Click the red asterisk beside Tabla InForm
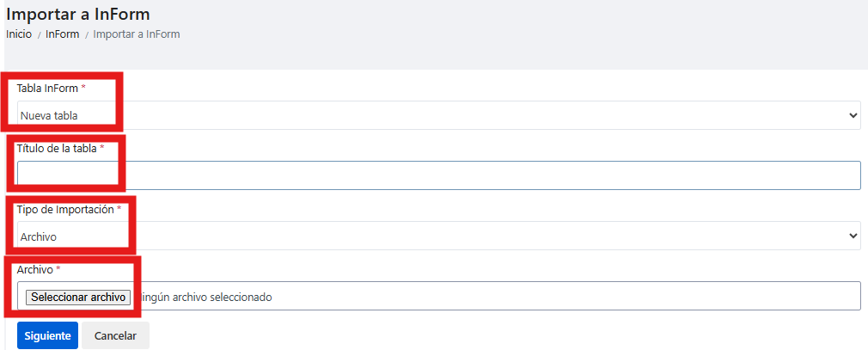 [x=83, y=87]
